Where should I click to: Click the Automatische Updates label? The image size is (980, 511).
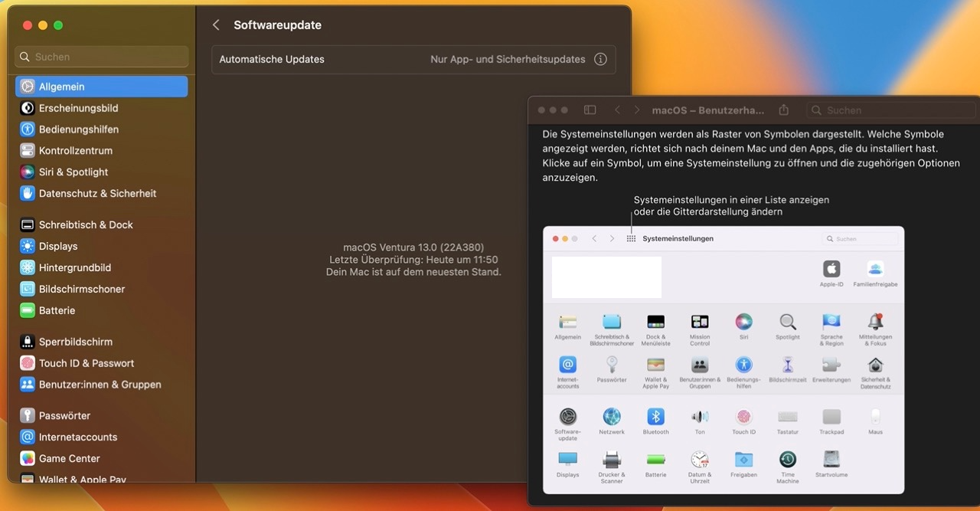click(272, 59)
